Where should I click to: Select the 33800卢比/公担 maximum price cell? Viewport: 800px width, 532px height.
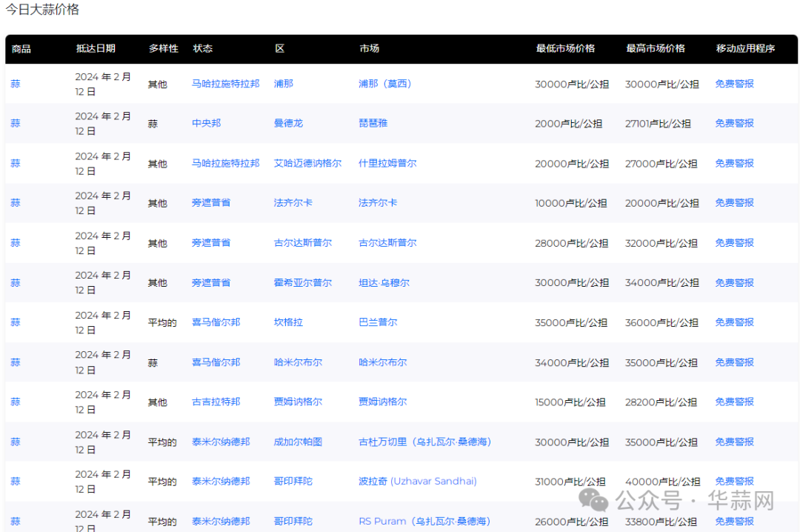click(661, 522)
